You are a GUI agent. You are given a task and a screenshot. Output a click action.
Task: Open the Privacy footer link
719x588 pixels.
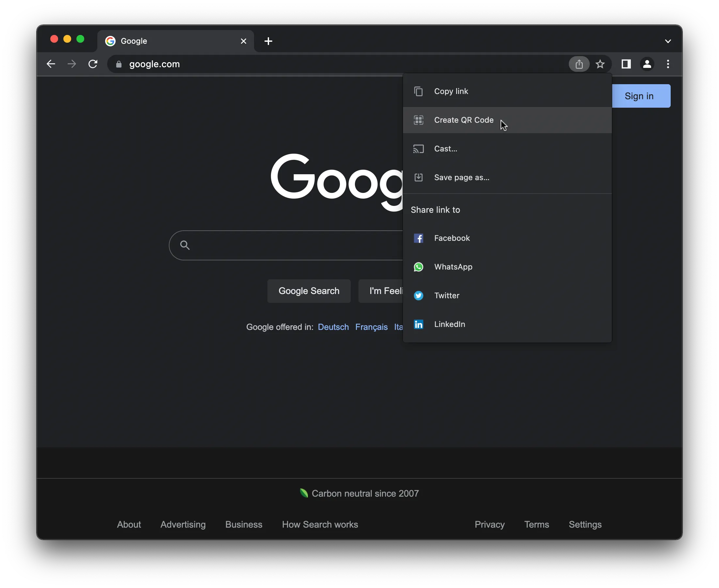489,524
